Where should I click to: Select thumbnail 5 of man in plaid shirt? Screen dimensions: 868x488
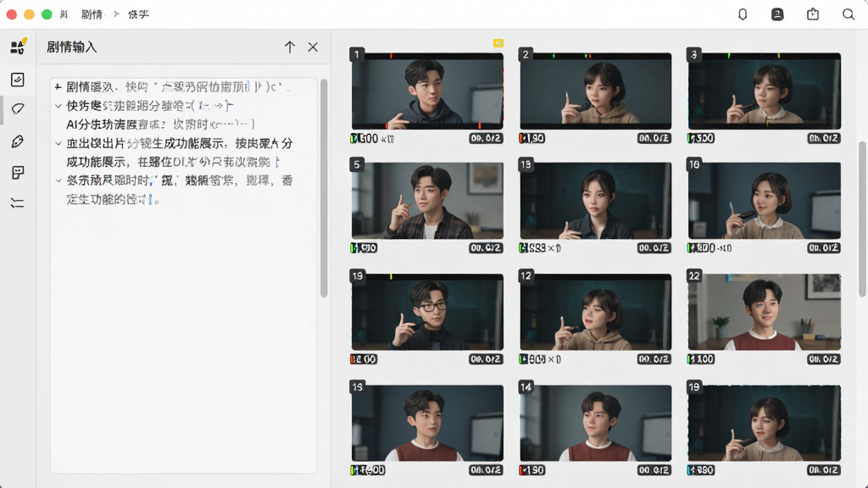[x=427, y=201]
